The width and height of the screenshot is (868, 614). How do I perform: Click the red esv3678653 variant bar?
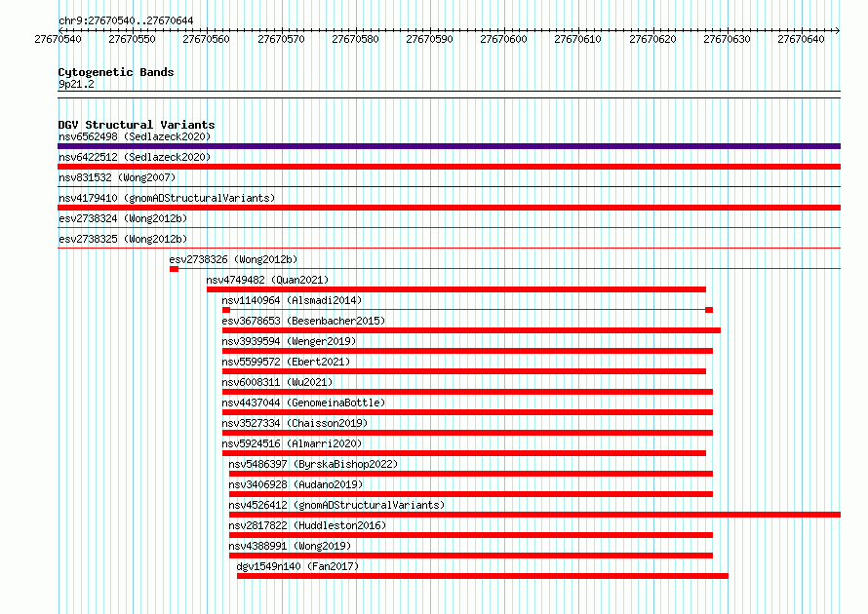coord(471,330)
